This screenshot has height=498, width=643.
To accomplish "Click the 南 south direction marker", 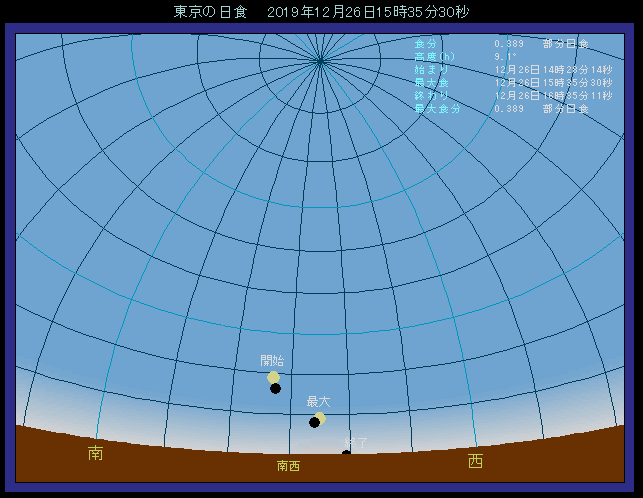I will [x=96, y=454].
